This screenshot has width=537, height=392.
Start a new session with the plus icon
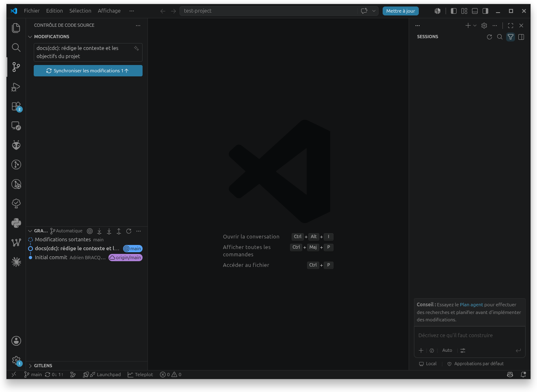point(468,26)
